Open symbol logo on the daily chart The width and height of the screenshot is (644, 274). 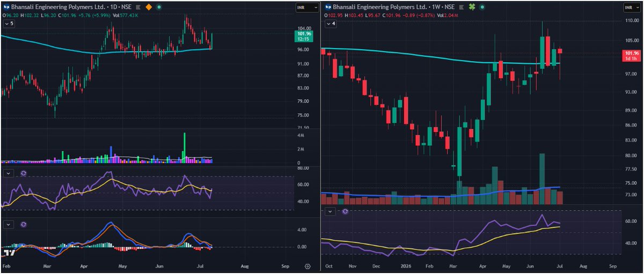click(6, 8)
